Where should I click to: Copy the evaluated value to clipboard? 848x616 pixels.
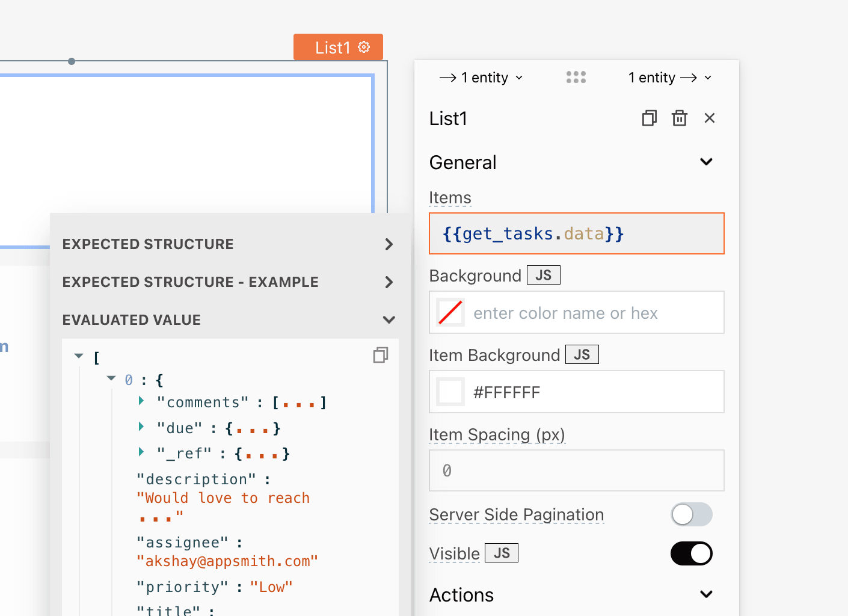tap(380, 356)
